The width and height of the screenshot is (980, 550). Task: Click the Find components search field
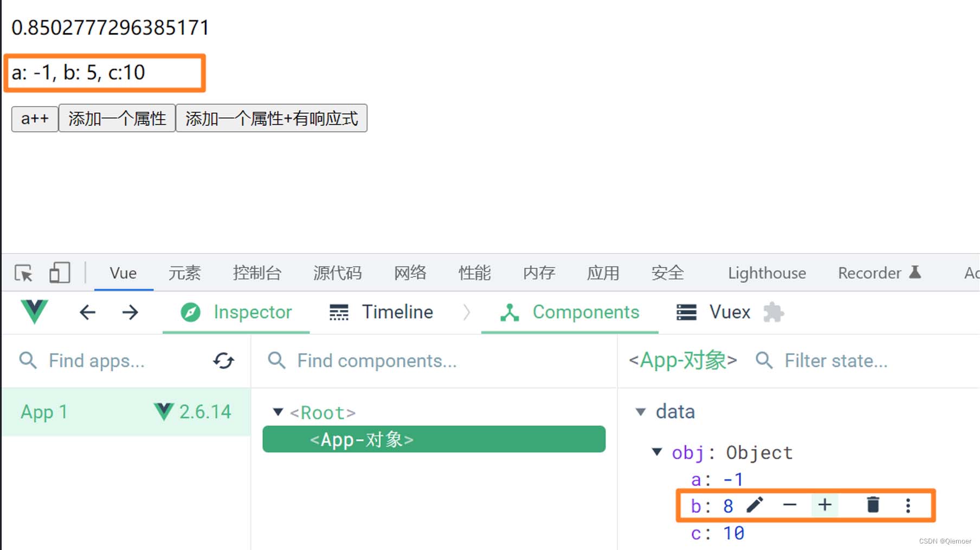coord(434,360)
